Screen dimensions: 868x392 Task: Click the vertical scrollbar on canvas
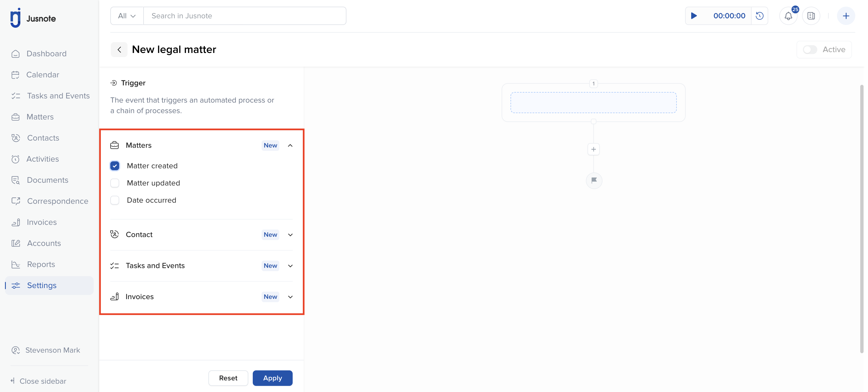tap(862, 219)
